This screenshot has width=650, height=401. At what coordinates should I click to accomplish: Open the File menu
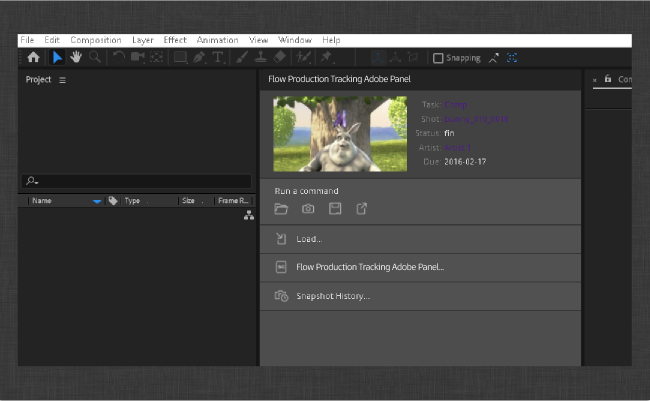27,40
